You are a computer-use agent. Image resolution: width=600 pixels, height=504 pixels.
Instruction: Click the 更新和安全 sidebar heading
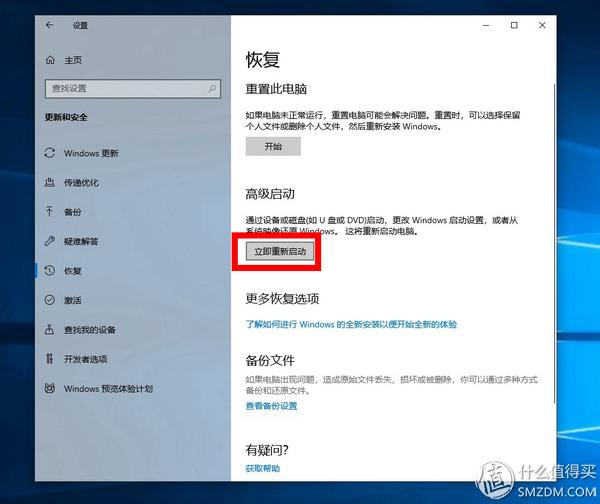[x=66, y=117]
